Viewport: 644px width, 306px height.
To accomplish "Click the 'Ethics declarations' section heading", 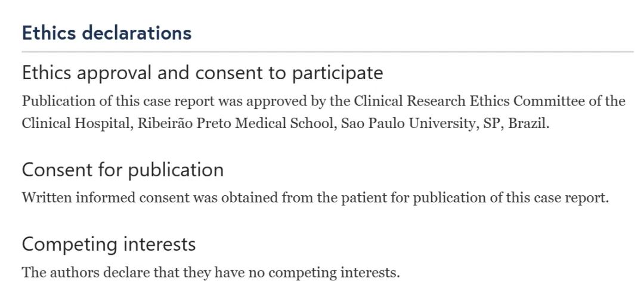I will 107,33.
